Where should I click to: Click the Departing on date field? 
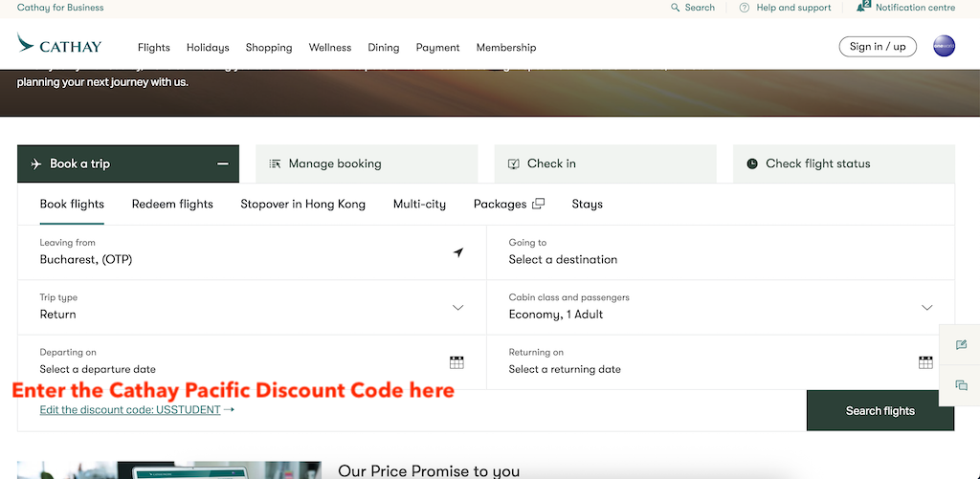point(252,362)
